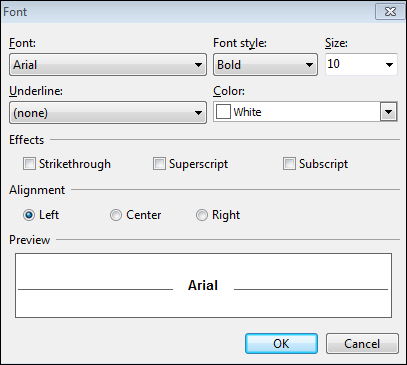The width and height of the screenshot is (407, 365).
Task: Click the Effects section heading
Action: 27,140
